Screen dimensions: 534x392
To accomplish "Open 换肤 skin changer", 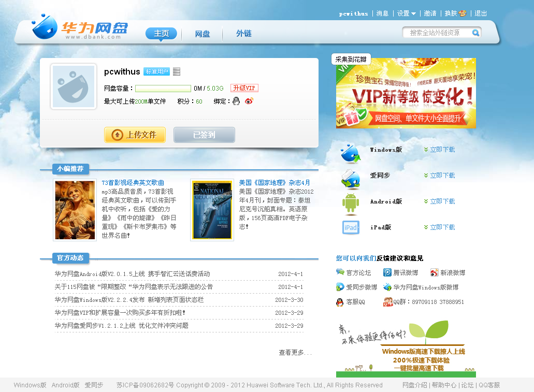I will (x=451, y=13).
